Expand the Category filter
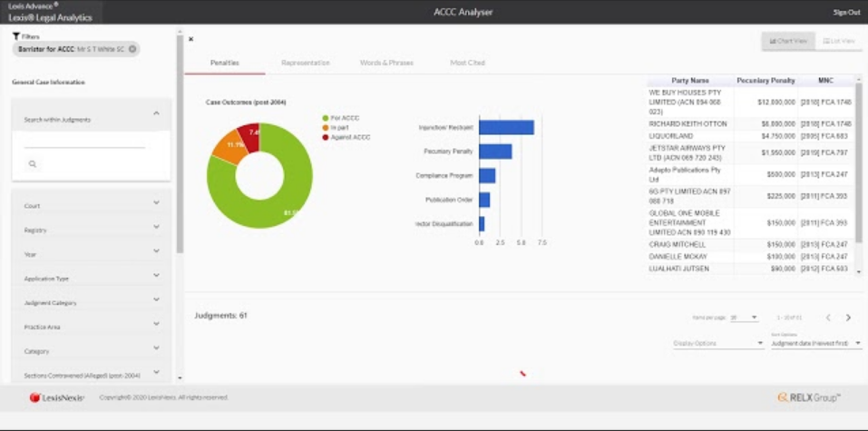Screen dimensions: 868x431 (92, 351)
